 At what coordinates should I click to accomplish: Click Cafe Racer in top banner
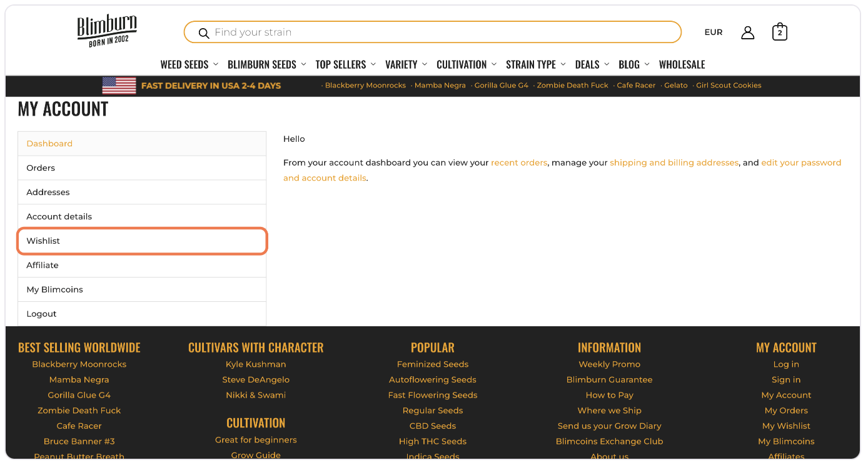coord(636,86)
